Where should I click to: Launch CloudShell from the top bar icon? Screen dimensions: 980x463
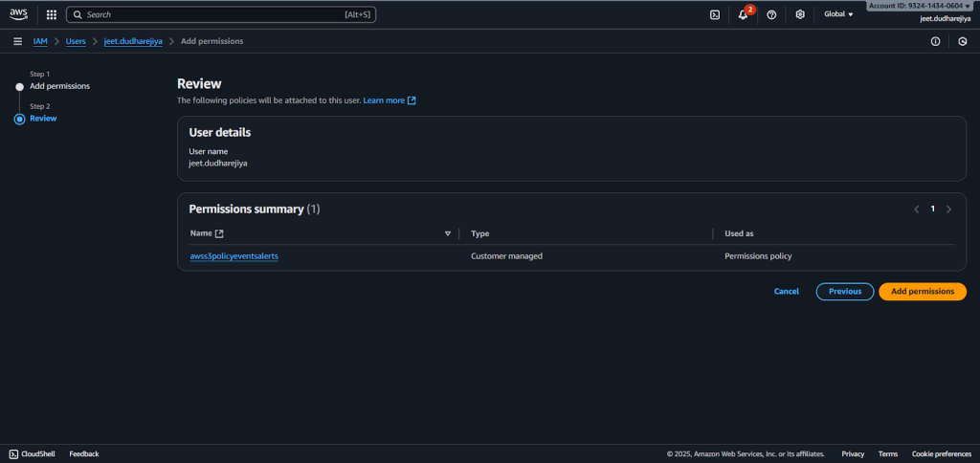click(715, 14)
